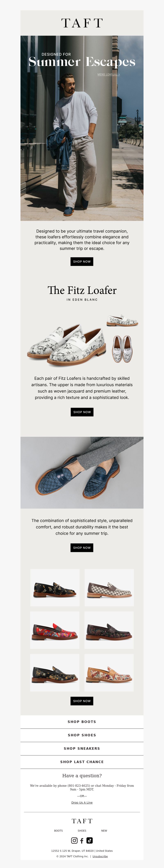
Task: Open the SHOP LAST CHANCE row
Action: pos(82,762)
